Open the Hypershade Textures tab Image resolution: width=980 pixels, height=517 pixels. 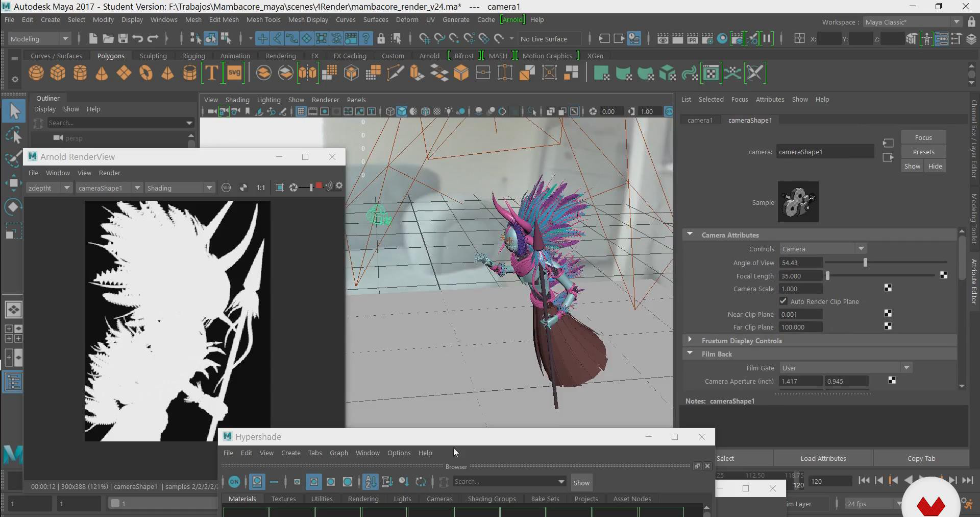[x=283, y=499]
